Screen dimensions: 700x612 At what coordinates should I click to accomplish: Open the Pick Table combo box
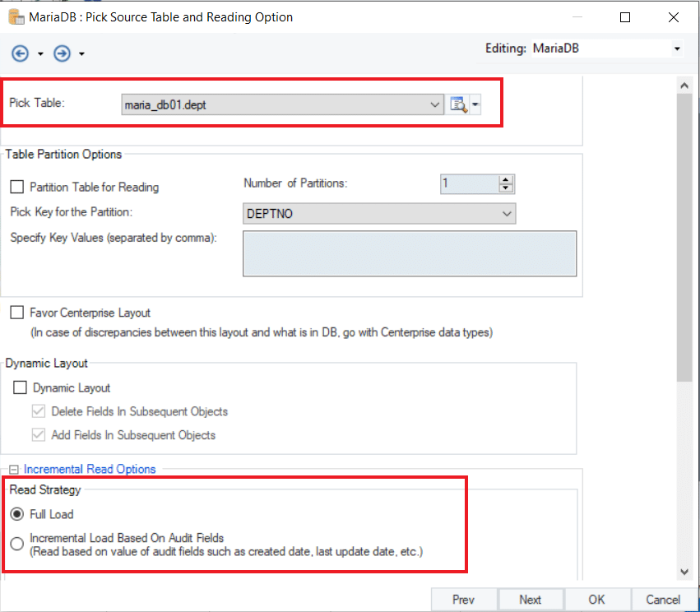click(435, 104)
